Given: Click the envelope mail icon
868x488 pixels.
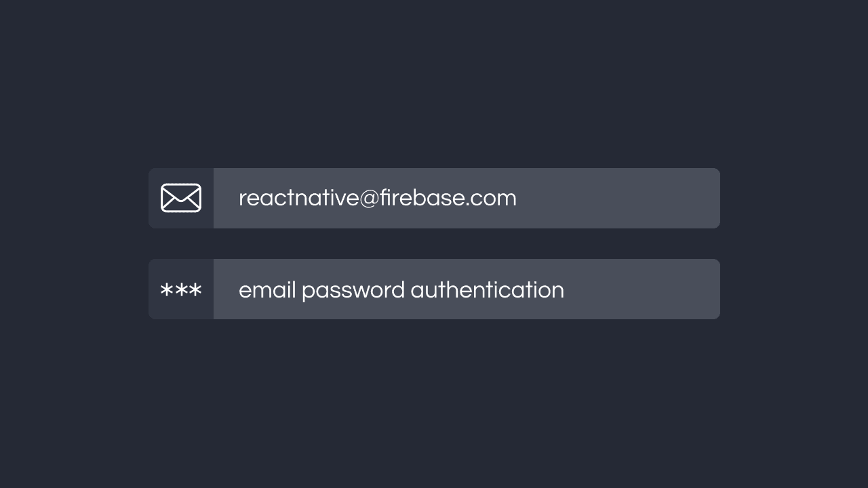Looking at the screenshot, I should pyautogui.click(x=181, y=198).
